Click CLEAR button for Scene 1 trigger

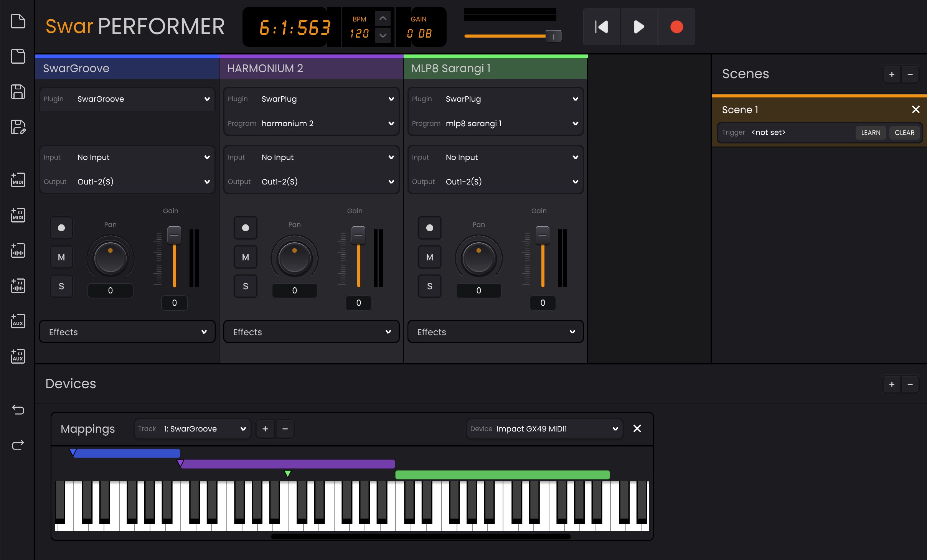click(904, 133)
